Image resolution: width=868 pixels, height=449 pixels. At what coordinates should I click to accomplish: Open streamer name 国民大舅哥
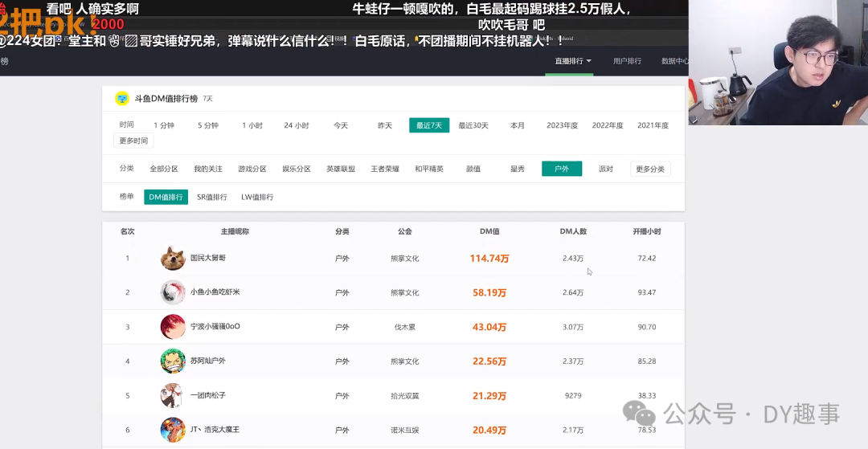[x=208, y=258]
